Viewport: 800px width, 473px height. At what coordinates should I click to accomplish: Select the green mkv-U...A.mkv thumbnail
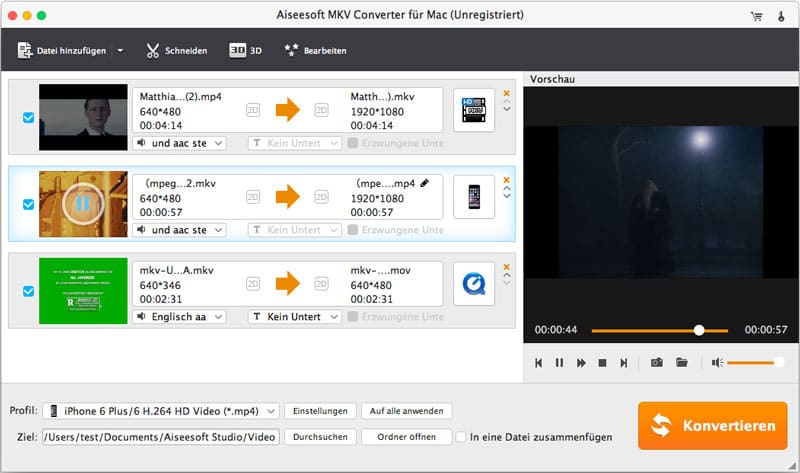[83, 291]
